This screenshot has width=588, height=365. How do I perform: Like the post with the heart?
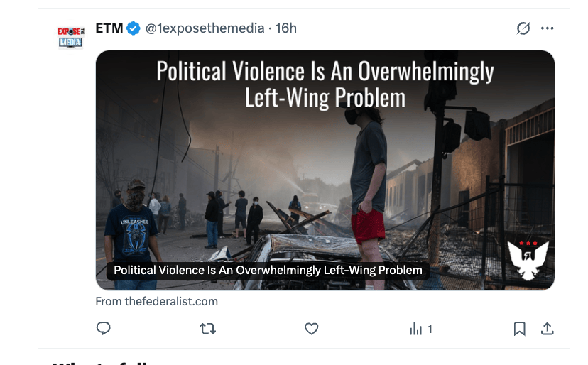pos(311,329)
